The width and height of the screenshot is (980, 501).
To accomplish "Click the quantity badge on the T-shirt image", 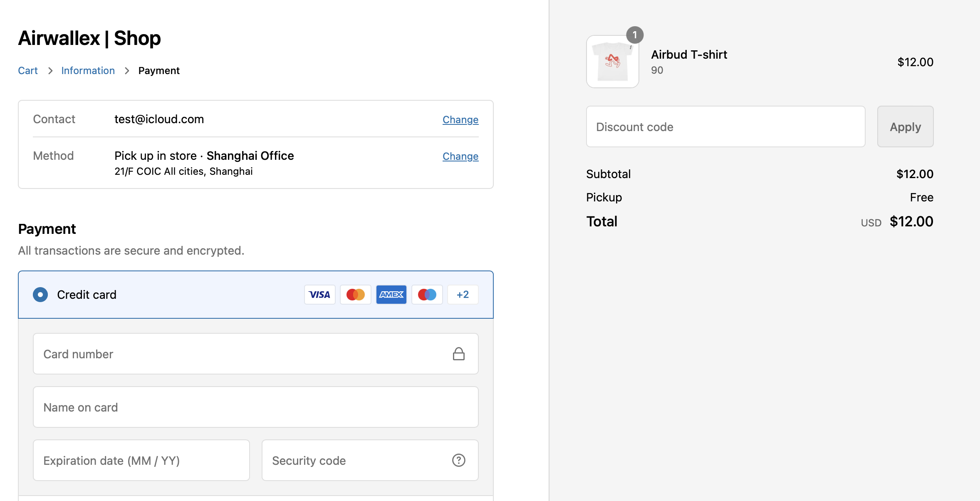I will 635,35.
